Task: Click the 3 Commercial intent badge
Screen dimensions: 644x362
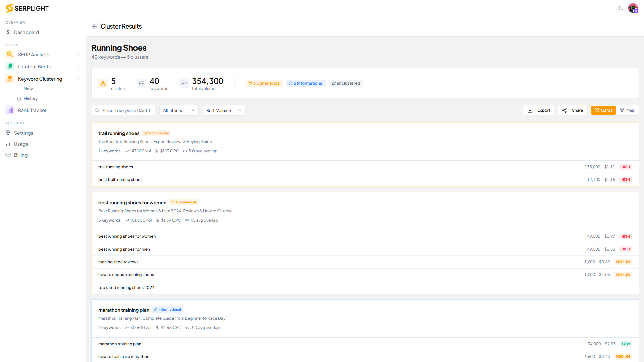Action: [264, 83]
